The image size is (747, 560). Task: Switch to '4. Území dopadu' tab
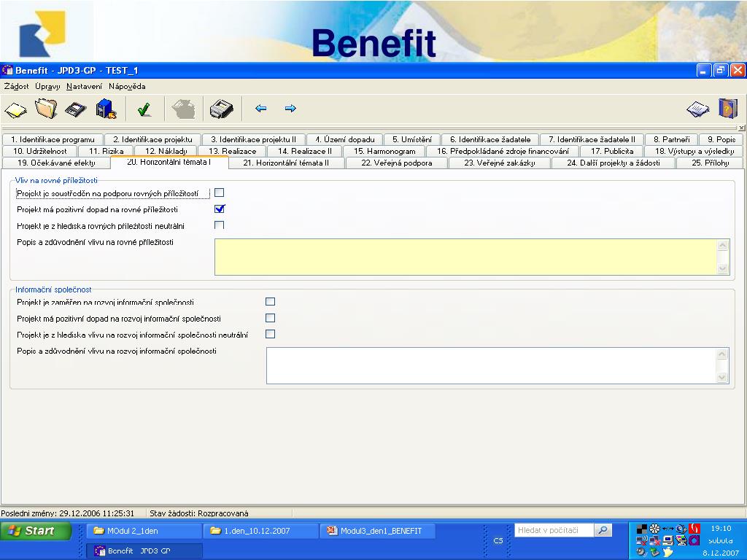click(345, 139)
